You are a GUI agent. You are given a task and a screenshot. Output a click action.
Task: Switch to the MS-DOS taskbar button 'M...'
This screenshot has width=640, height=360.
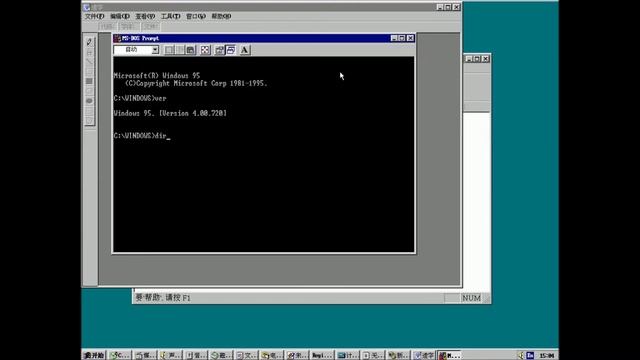[x=449, y=356]
